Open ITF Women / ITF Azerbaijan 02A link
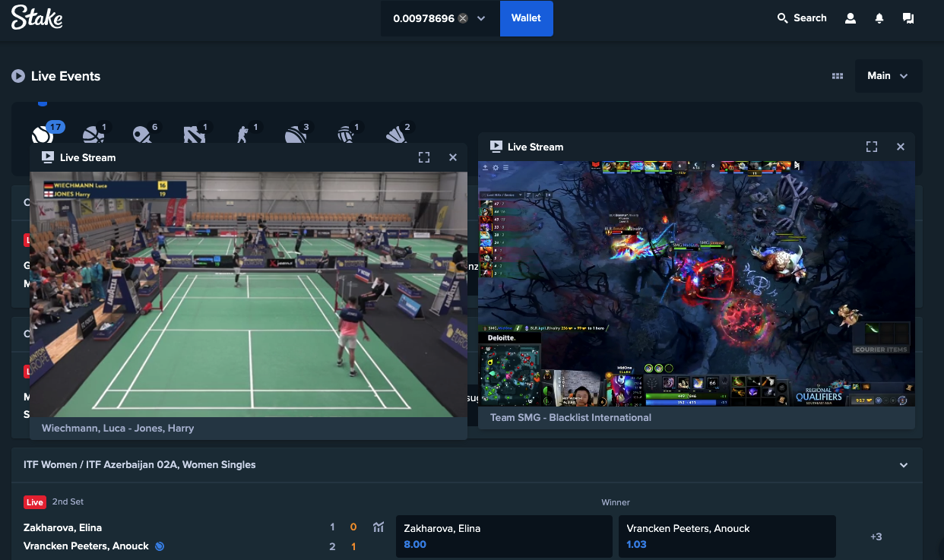 click(140, 464)
